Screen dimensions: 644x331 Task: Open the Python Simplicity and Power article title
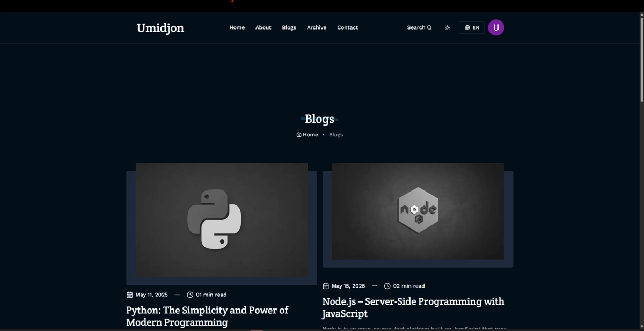(x=207, y=316)
